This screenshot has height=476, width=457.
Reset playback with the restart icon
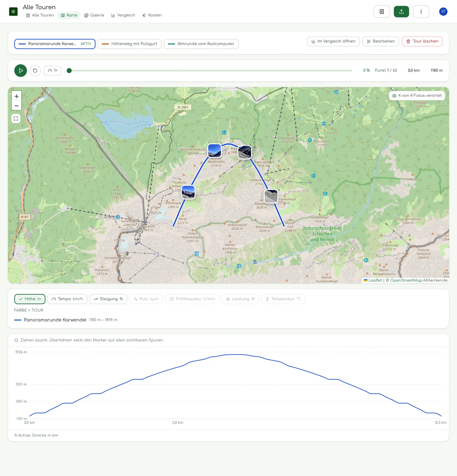[35, 71]
